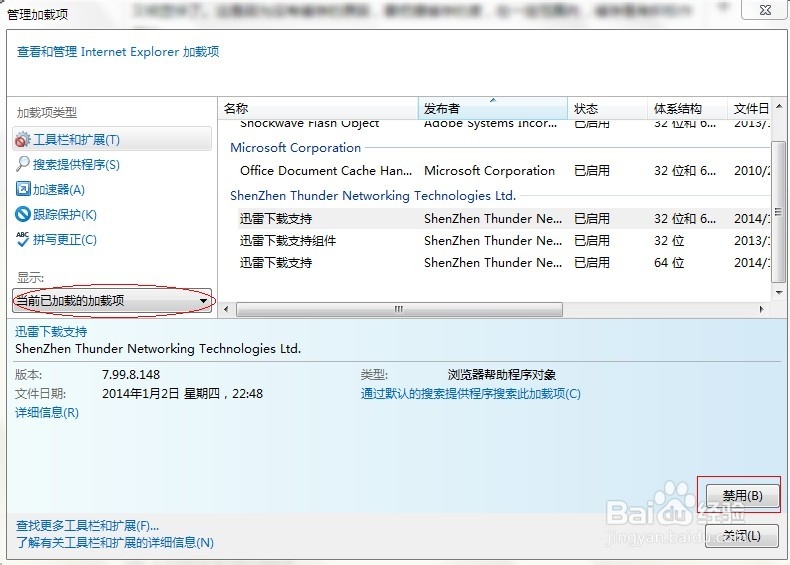The width and height of the screenshot is (790, 565).
Task: Open the 当前已加载的加载项 display dropdown
Action: click(112, 301)
